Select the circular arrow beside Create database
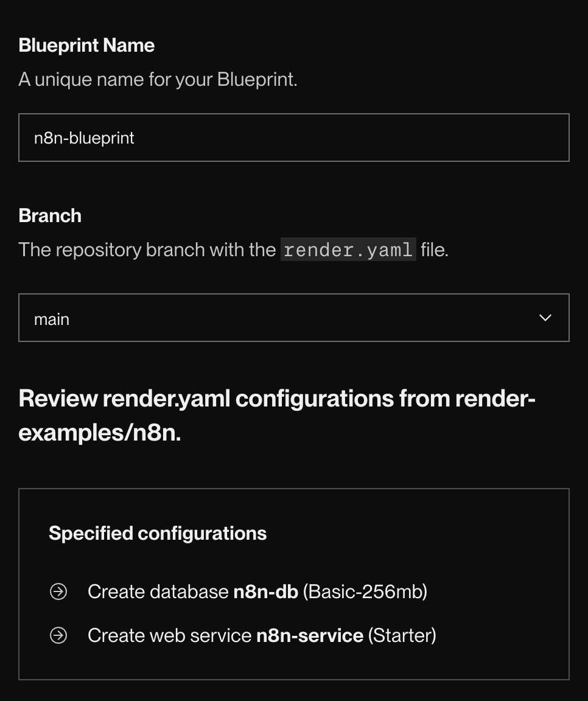Screen dimensions: 588x701 pyautogui.click(x=58, y=590)
